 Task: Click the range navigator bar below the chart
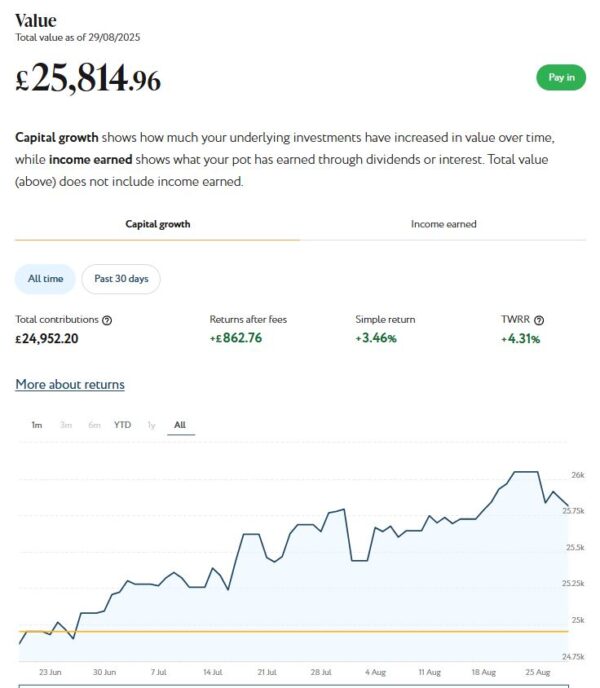tap(292, 685)
